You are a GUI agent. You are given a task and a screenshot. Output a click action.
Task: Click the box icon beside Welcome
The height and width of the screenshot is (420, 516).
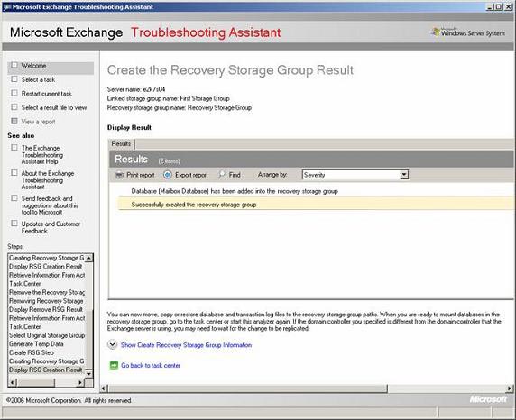pyautogui.click(x=14, y=65)
